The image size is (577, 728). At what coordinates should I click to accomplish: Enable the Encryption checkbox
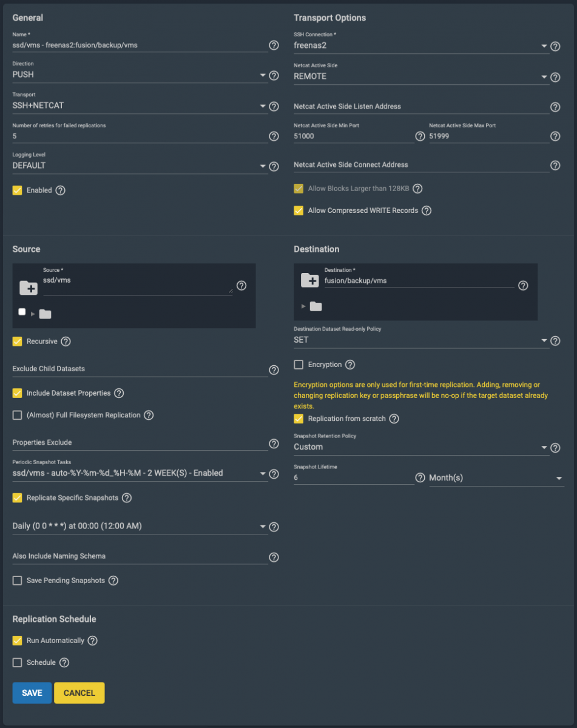click(x=299, y=365)
